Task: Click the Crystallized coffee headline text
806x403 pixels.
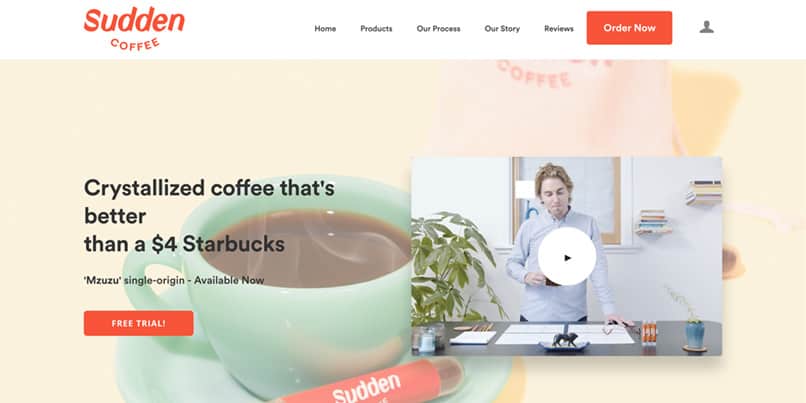Action: pos(209,216)
